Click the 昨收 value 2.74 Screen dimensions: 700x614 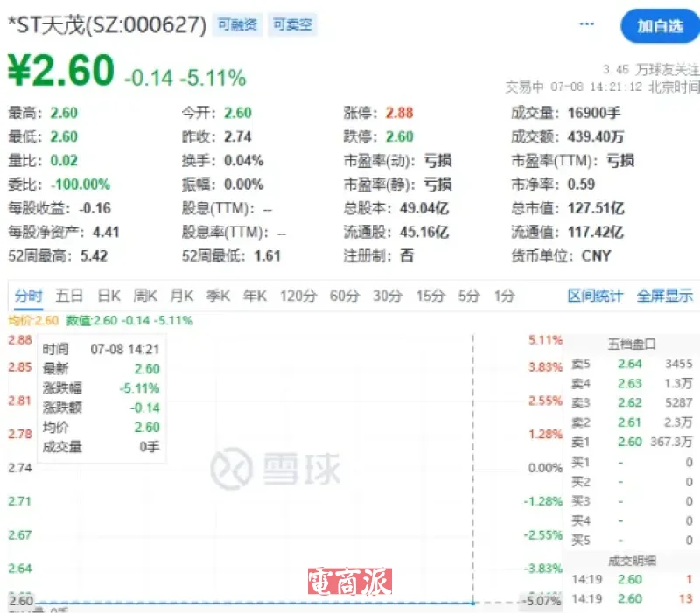[x=237, y=136]
